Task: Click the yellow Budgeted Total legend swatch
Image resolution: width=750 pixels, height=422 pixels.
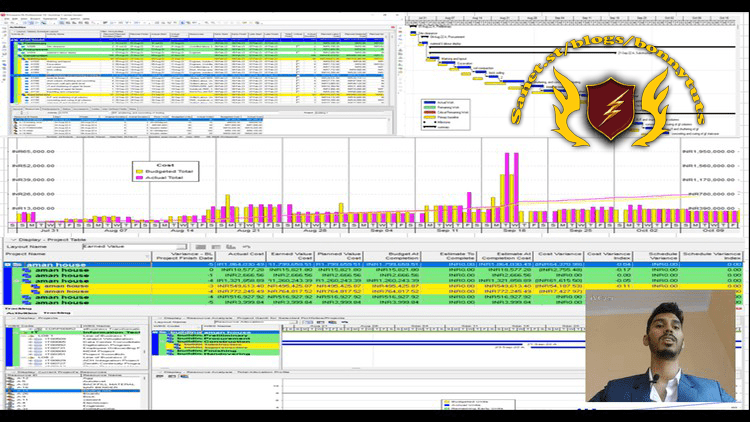Action: click(x=140, y=171)
